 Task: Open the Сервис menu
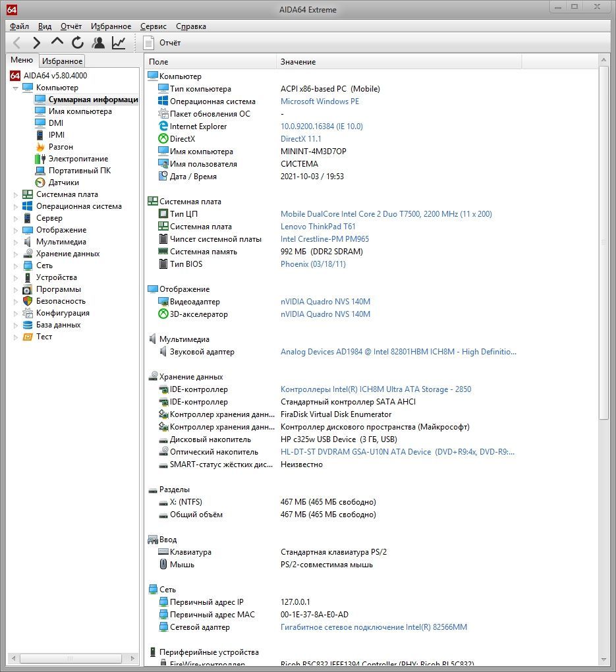[153, 26]
